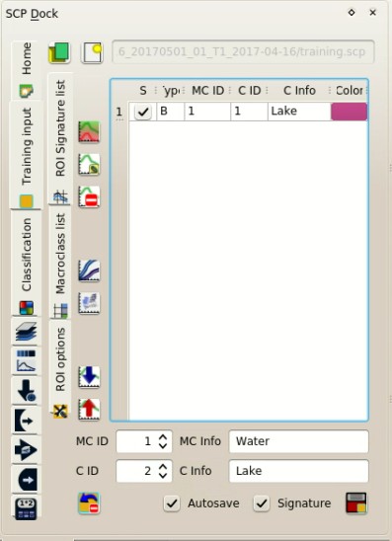The image size is (392, 541).
Task: Delete highlighted signatures icon with red minus
Action: [89, 196]
